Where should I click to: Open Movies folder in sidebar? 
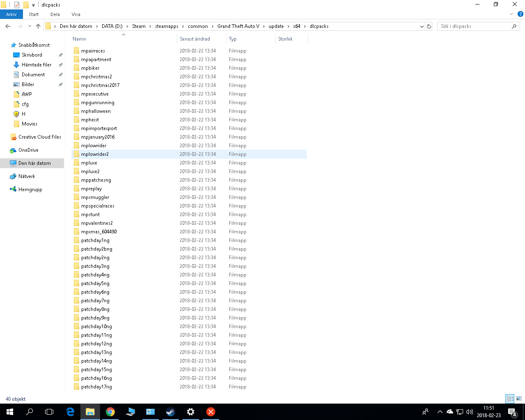pyautogui.click(x=29, y=124)
